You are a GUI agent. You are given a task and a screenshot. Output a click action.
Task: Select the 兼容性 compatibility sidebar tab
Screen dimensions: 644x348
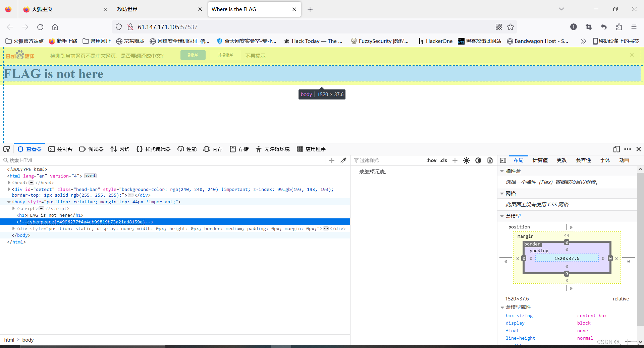tap(583, 160)
